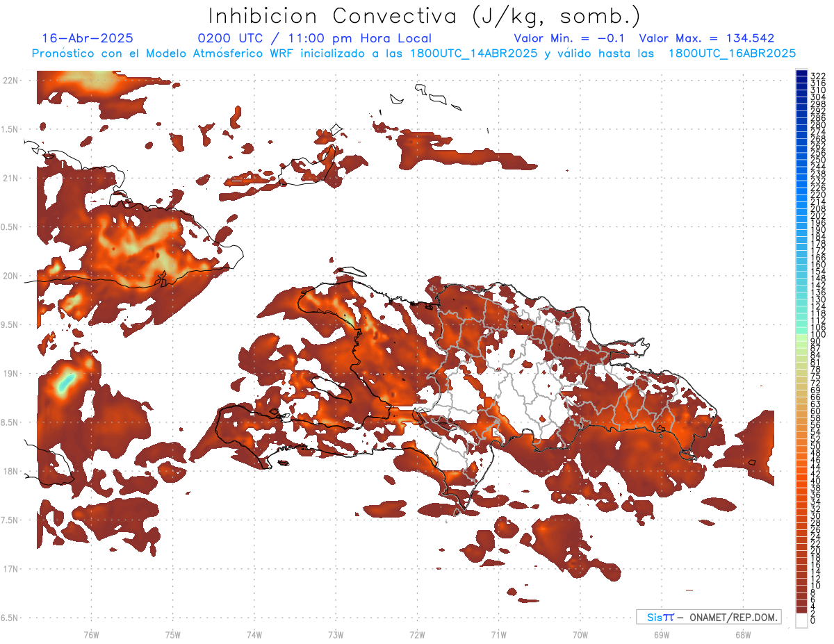Click the title 'Inhibicion Convectiva (J/kg, somb.)'

coord(425,16)
